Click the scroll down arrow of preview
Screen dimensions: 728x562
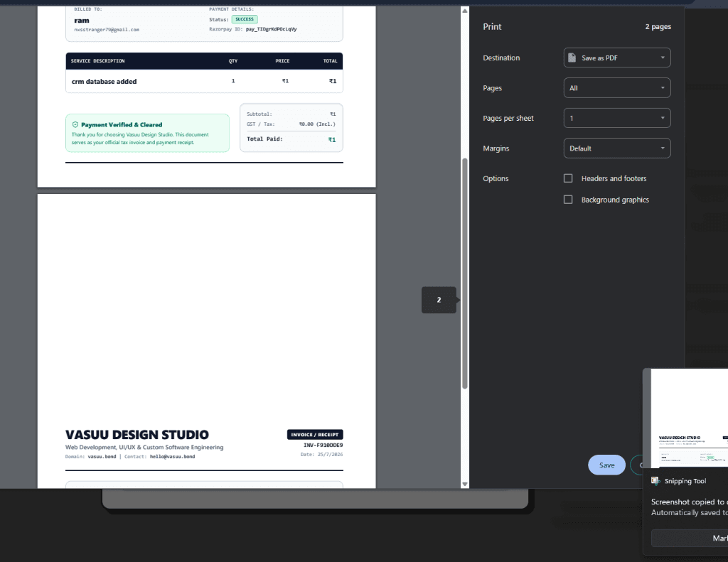pos(465,484)
